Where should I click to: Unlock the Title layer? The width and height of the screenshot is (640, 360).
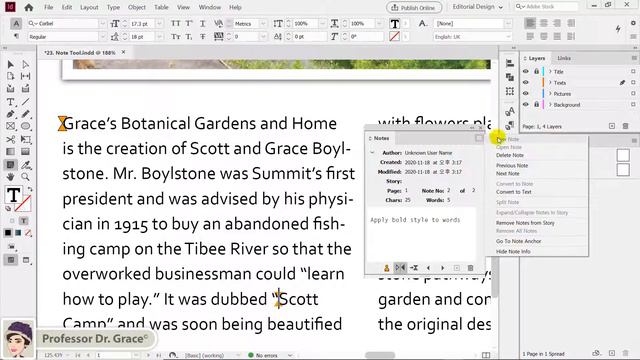pyautogui.click(x=536, y=71)
